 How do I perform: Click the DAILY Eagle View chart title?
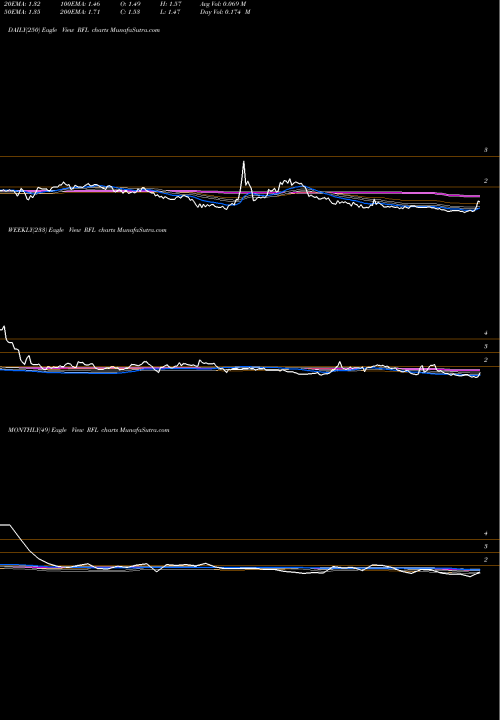84,30
